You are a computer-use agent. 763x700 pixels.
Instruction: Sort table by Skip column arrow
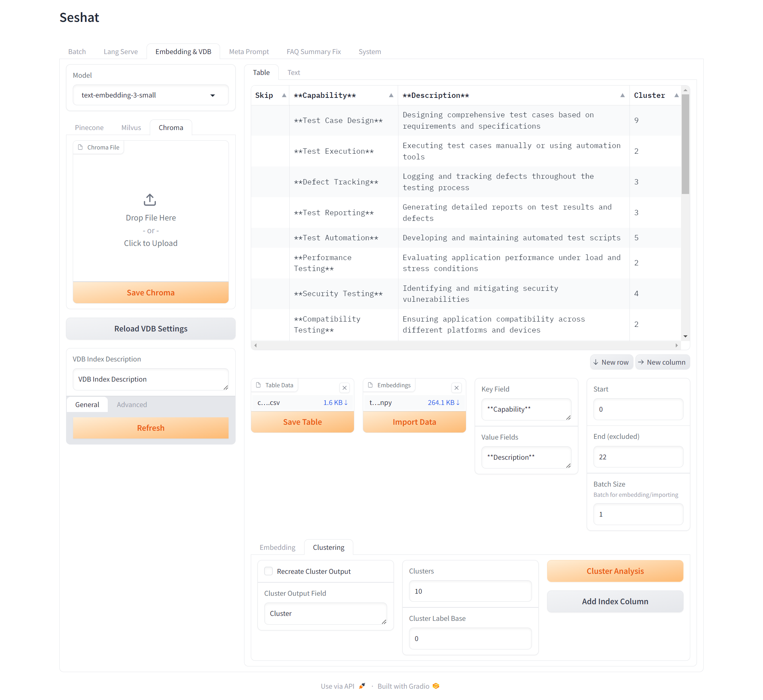click(x=284, y=95)
